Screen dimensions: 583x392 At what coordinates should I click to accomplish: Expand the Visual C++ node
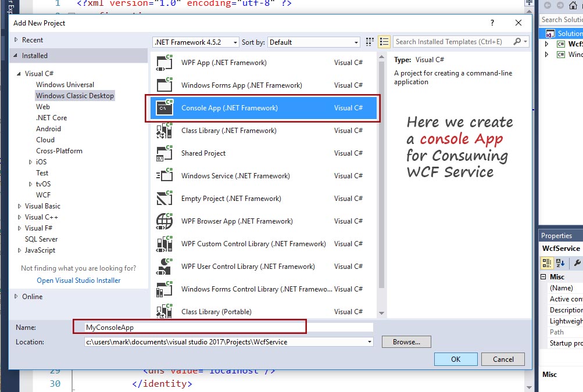click(x=19, y=217)
